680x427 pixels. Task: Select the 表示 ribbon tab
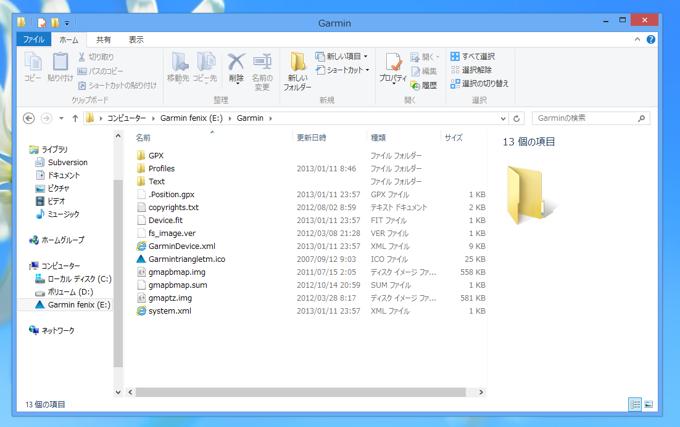pyautogui.click(x=136, y=39)
